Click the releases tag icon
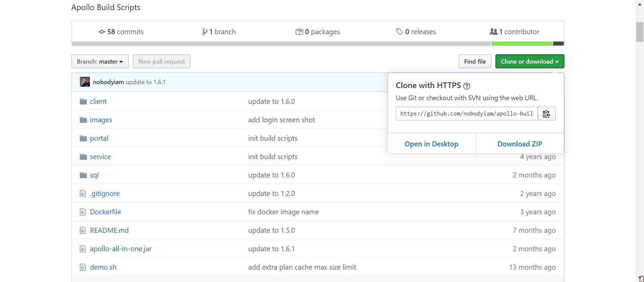The width and height of the screenshot is (644, 282). pos(399,32)
